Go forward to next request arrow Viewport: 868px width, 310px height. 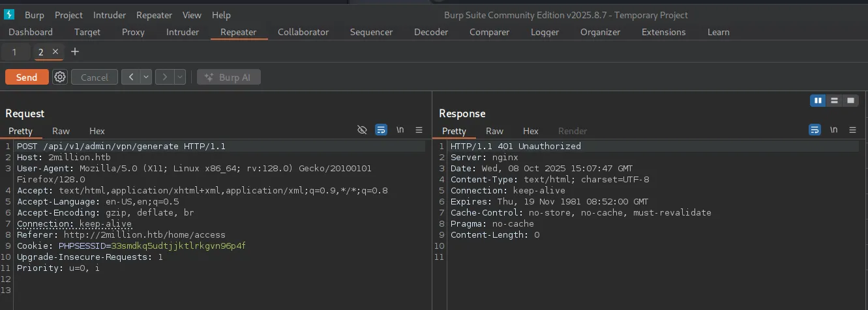(x=164, y=77)
